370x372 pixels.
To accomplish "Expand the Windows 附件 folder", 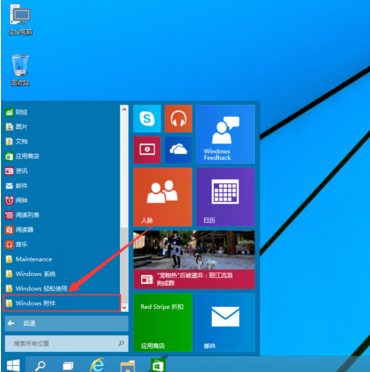I will click(x=62, y=303).
